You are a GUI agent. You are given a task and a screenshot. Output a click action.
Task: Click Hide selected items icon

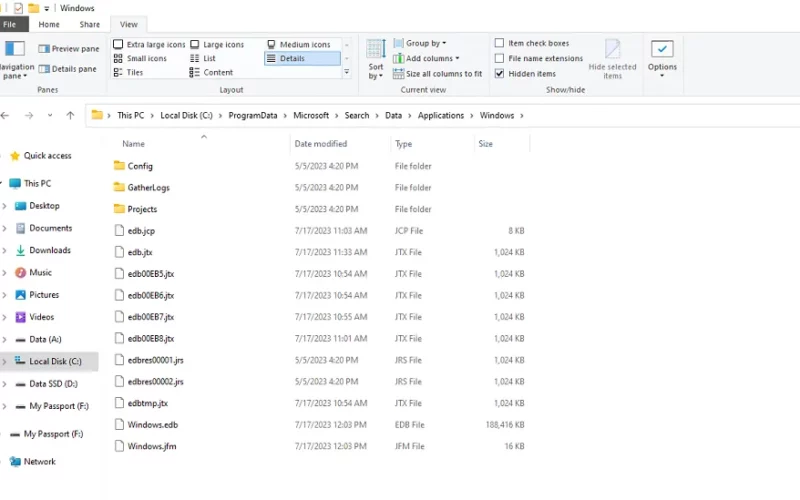tap(612, 49)
